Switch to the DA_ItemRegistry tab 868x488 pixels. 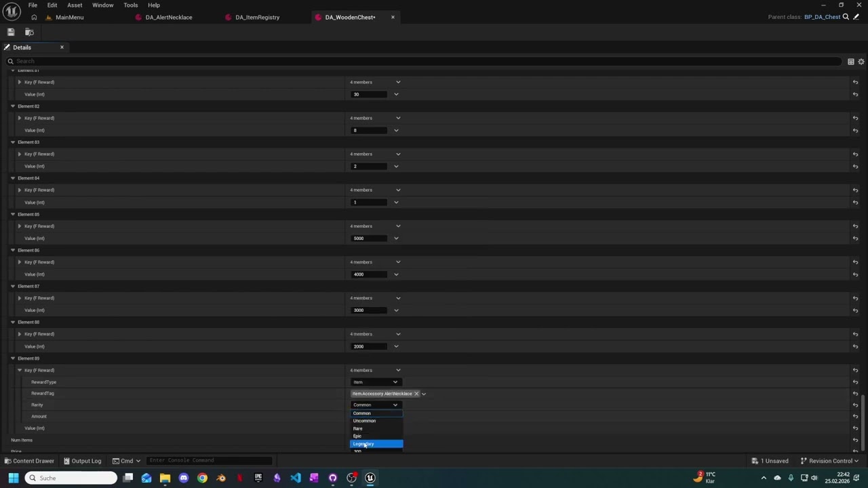(257, 17)
